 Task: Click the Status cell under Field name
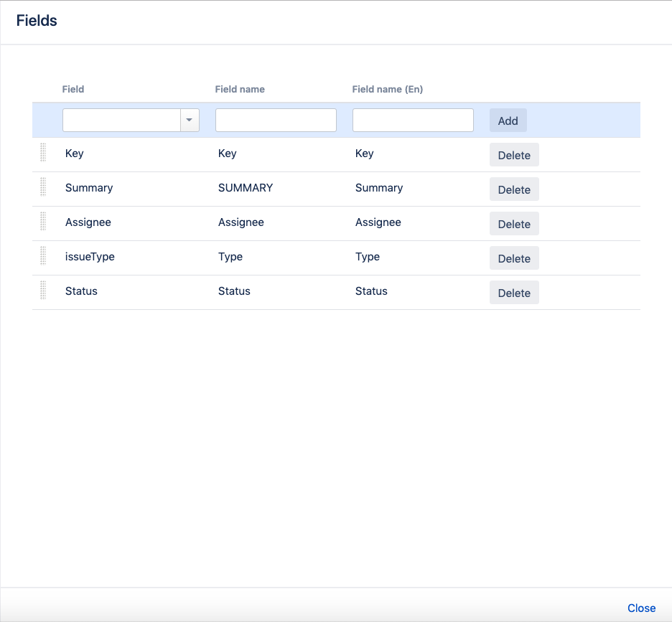point(234,291)
